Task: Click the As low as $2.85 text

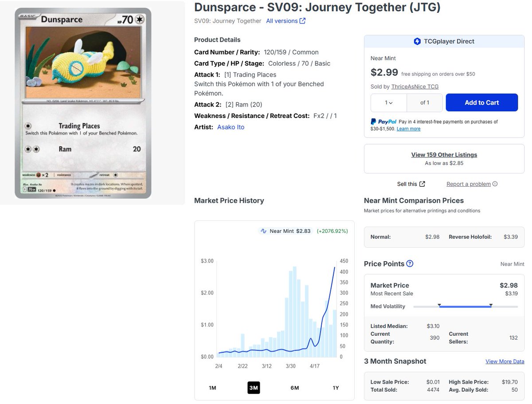Action: tap(444, 163)
